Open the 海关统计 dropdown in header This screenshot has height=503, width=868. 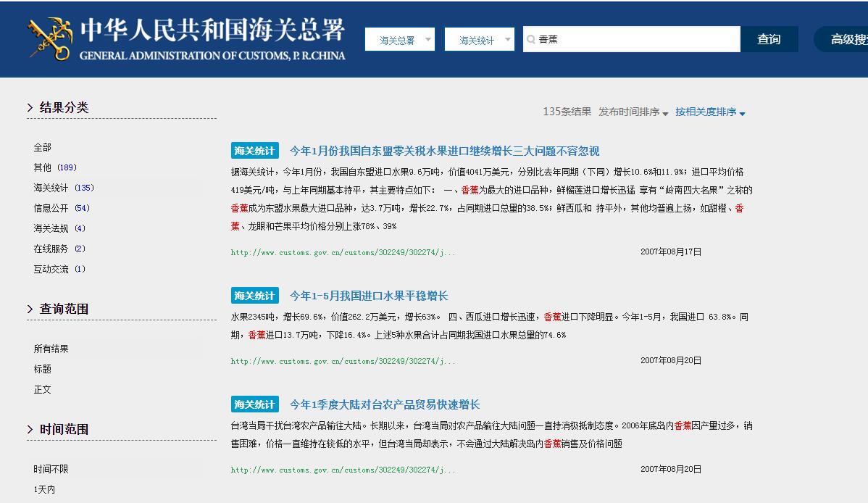[x=480, y=39]
